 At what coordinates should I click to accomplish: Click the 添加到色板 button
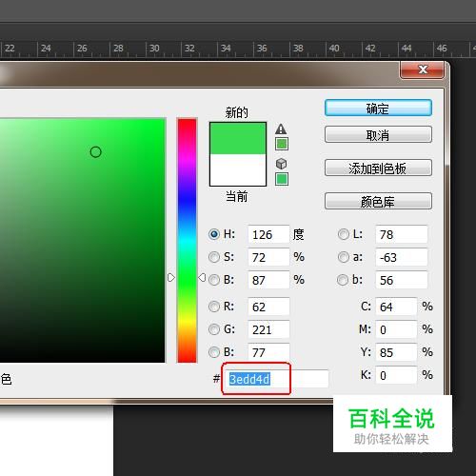378,168
